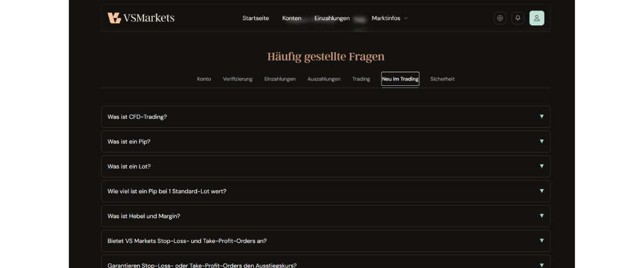Open the user profile icon
Viewport: 644px width, 268px height.
(537, 18)
